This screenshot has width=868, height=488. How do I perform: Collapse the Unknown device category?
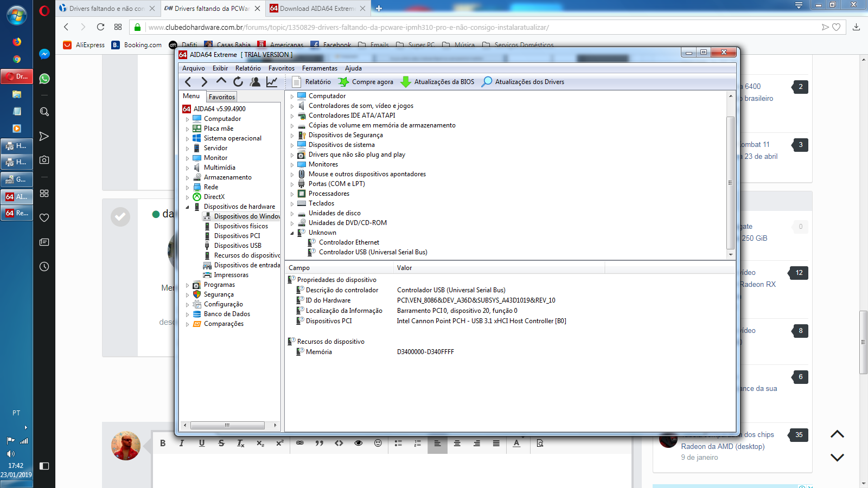pyautogui.click(x=292, y=233)
